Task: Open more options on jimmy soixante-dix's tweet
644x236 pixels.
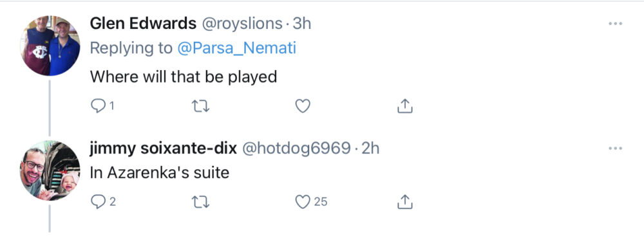Action: [615, 148]
